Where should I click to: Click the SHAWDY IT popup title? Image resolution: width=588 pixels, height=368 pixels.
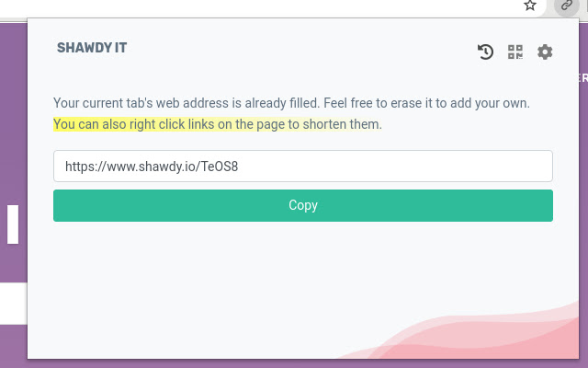pyautogui.click(x=92, y=48)
